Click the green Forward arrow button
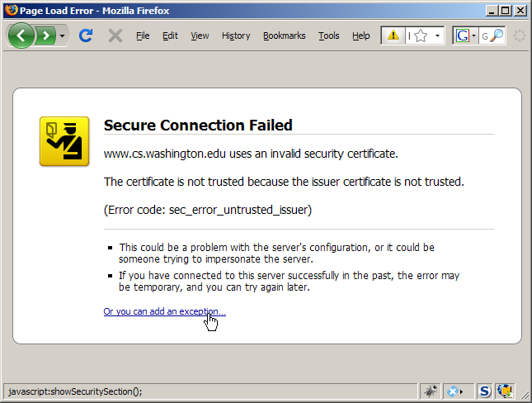532x403 pixels. [46, 36]
